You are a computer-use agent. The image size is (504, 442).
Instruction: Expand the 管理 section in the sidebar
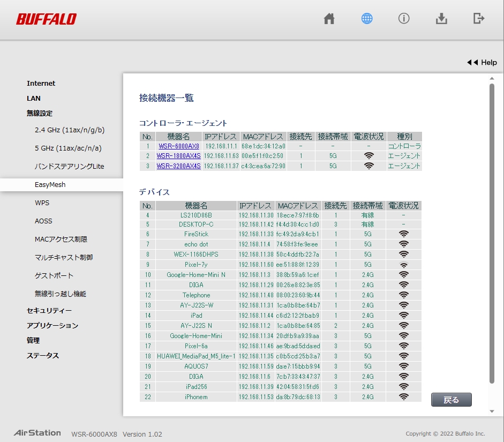(33, 340)
